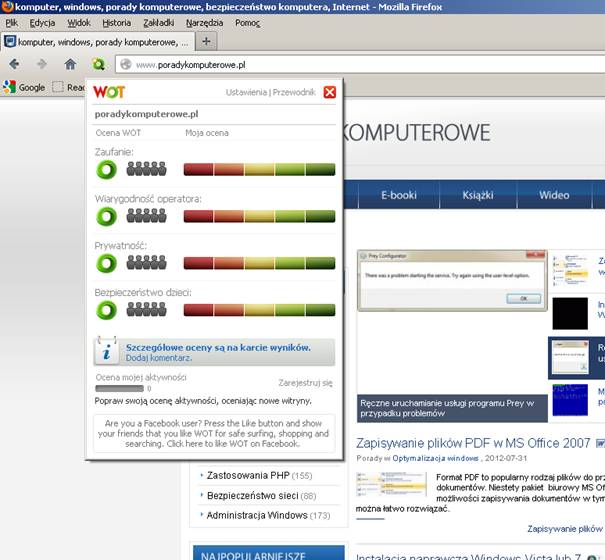Image resolution: width=605 pixels, height=560 pixels.
Task: Click the WOT logo in popup
Action: 109,92
